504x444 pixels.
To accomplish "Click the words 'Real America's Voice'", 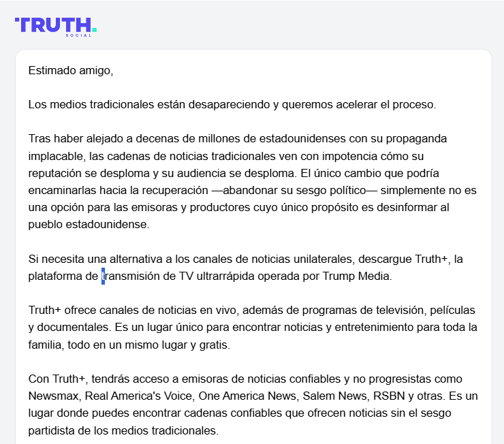I will (138, 396).
